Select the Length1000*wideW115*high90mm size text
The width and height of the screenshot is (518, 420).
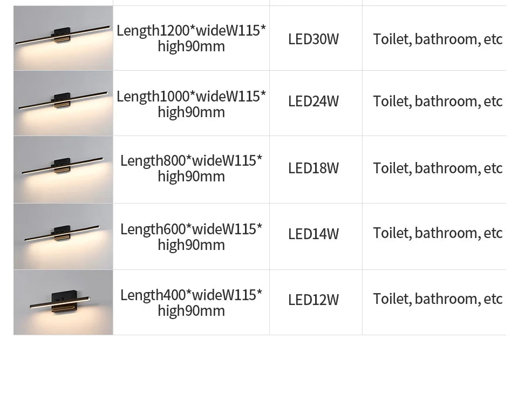191,104
